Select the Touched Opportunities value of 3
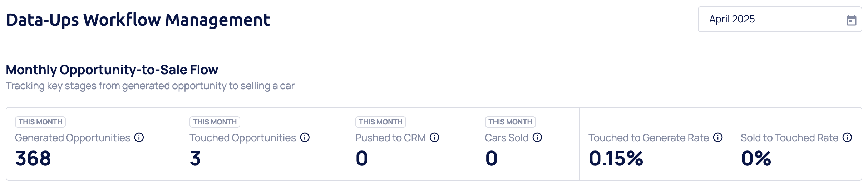Screen dimensions: 868x189 (195, 158)
